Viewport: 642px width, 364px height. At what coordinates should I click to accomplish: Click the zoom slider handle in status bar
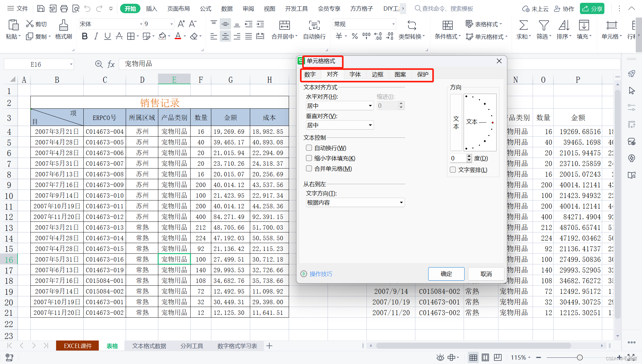point(580,357)
